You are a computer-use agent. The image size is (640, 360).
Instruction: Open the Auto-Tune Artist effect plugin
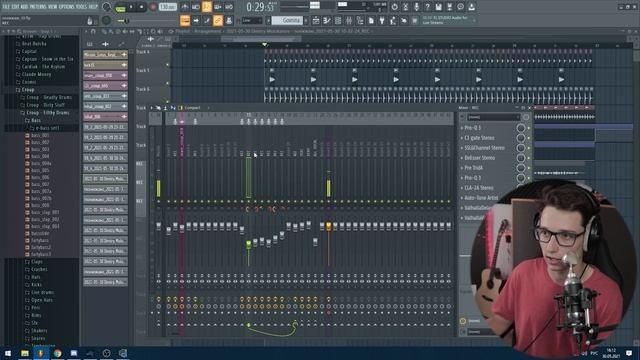point(481,198)
